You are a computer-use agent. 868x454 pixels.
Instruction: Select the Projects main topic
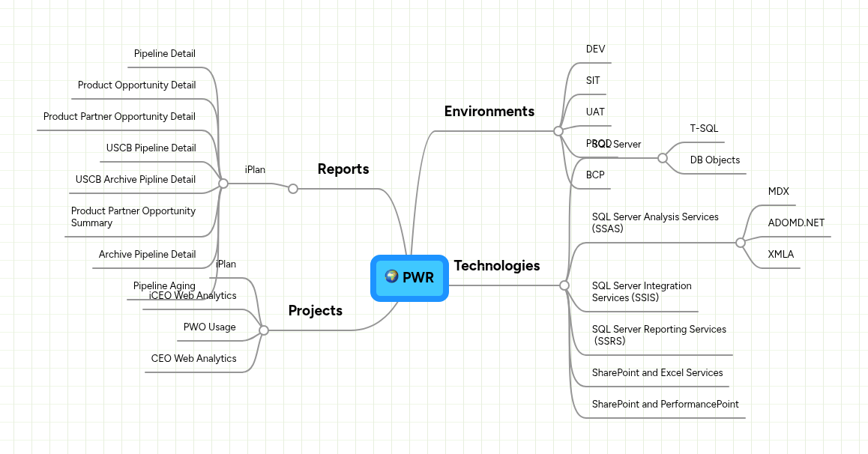315,311
